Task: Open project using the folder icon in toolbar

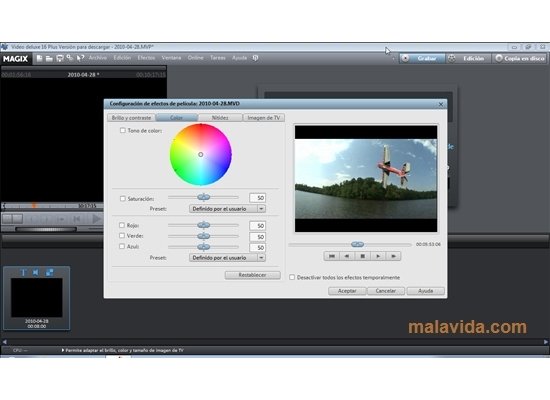Action: pyautogui.click(x=49, y=58)
